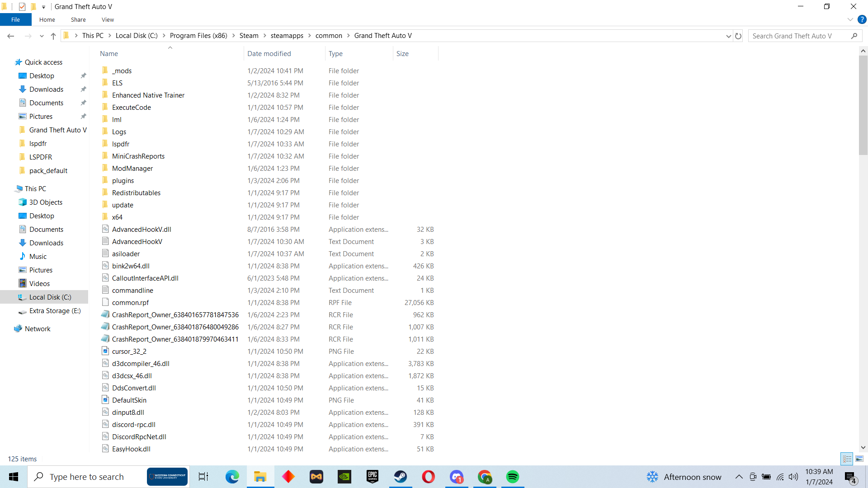Click the Back navigation arrow
This screenshot has height=488, width=868.
(11, 36)
